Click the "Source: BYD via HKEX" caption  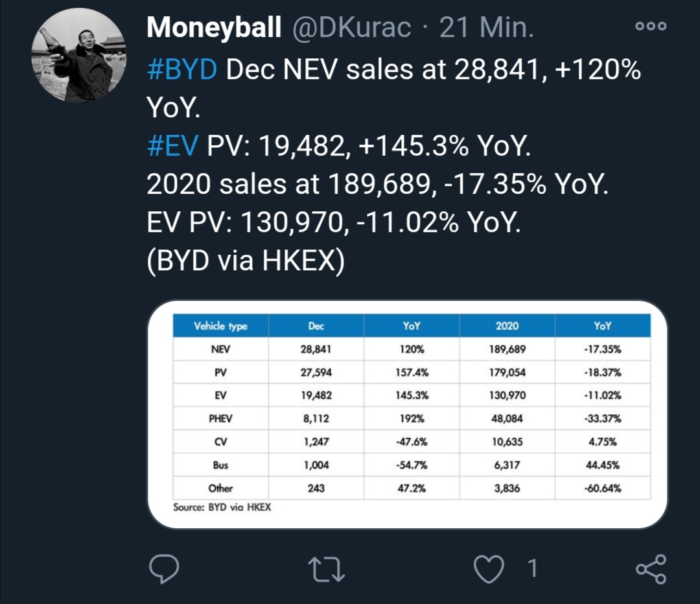tap(222, 507)
